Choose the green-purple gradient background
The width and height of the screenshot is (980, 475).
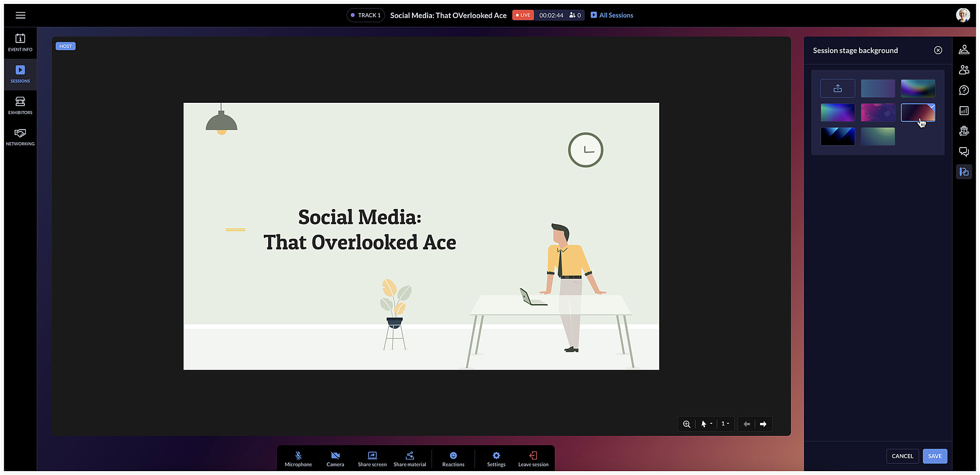tap(838, 113)
